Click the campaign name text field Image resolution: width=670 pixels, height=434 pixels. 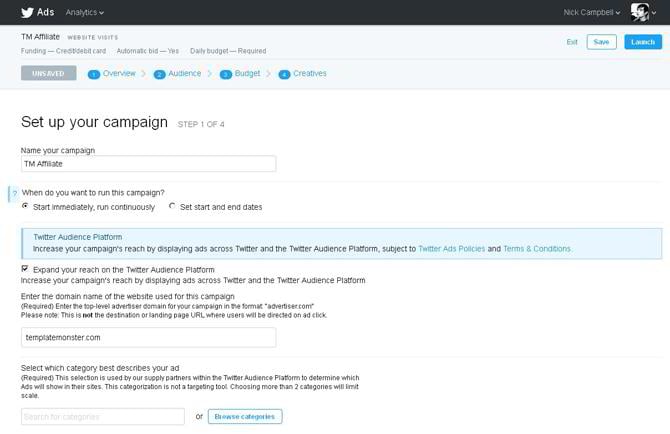pos(148,164)
